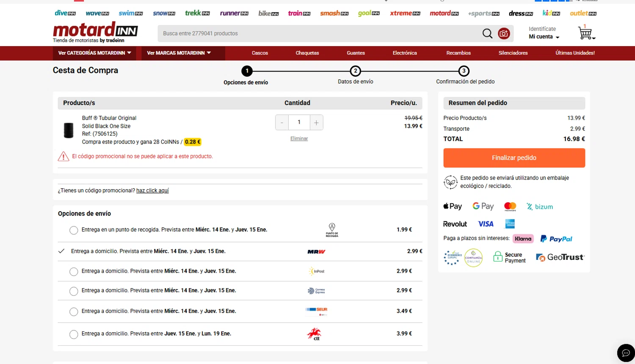Click the Finalizar pedido button
The height and width of the screenshot is (364, 635).
(514, 158)
